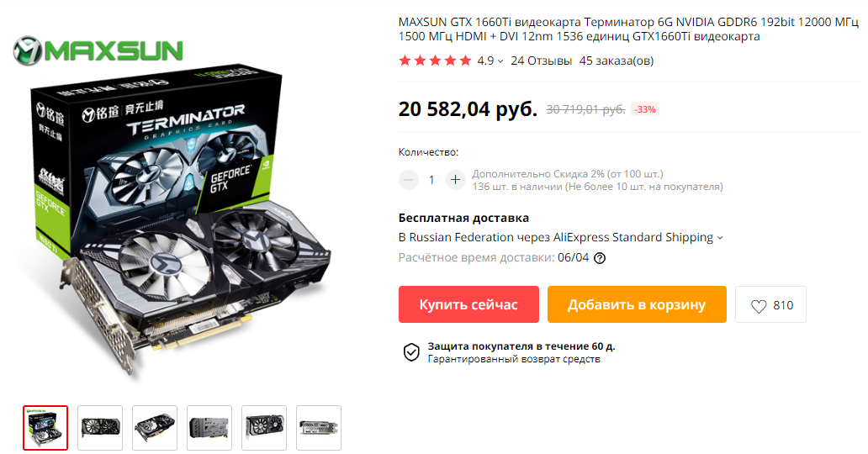This screenshot has height=454, width=868.
Task: Click the five-star rating icons
Action: (435, 61)
